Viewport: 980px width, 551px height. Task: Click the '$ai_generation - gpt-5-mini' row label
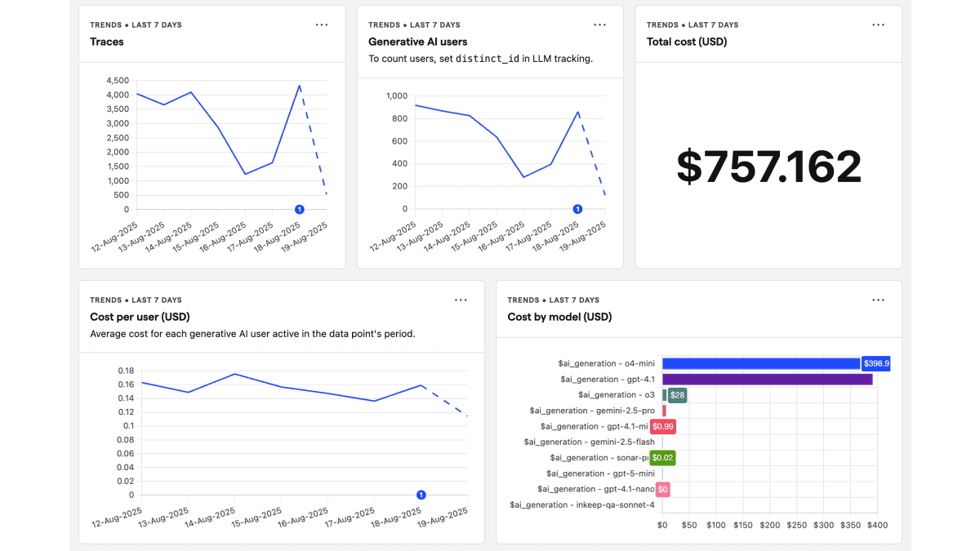pos(600,473)
